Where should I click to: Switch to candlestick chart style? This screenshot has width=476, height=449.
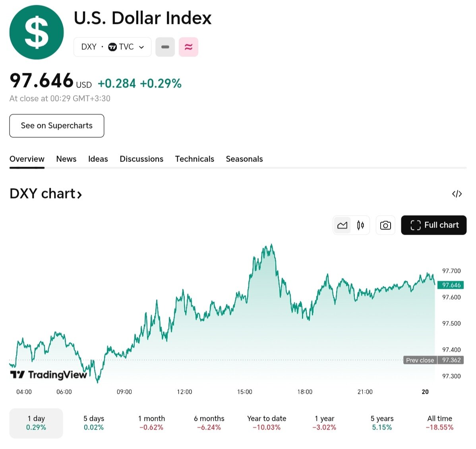[x=360, y=225]
